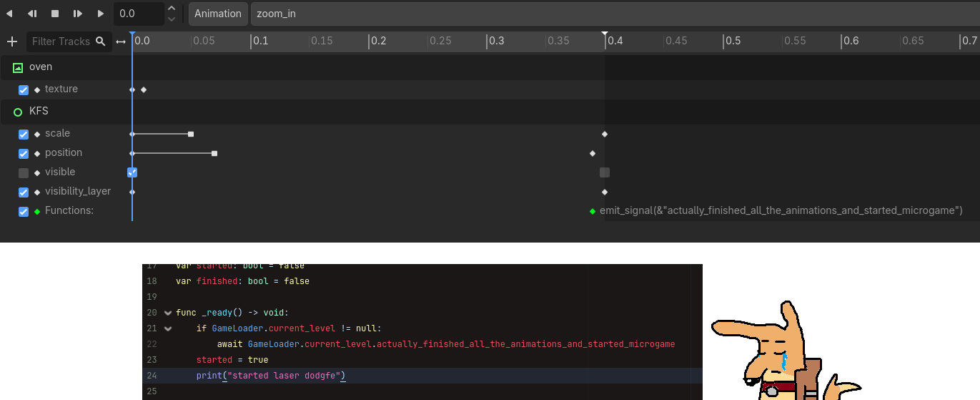
Task: Play animation from the start
Action: click(78, 14)
